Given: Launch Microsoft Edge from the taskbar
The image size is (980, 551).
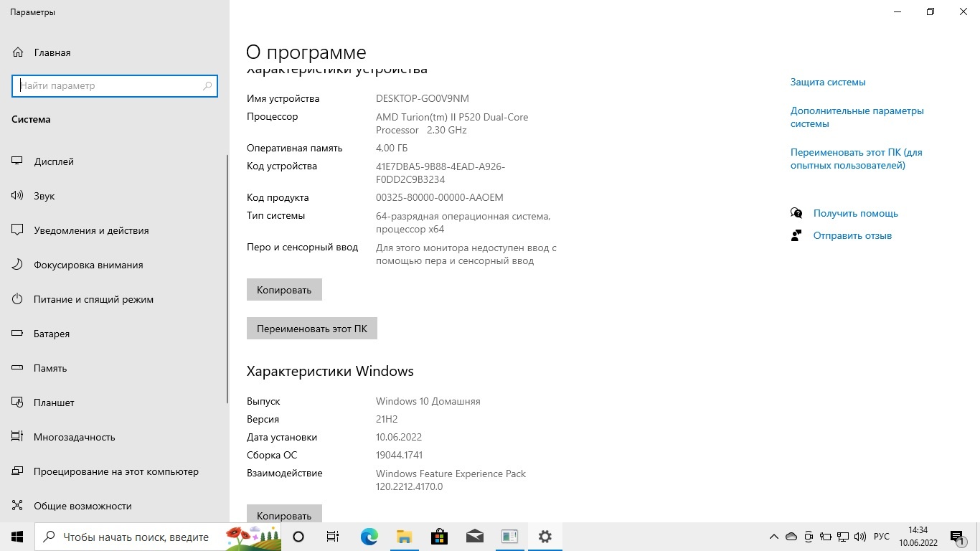Looking at the screenshot, I should tap(369, 537).
